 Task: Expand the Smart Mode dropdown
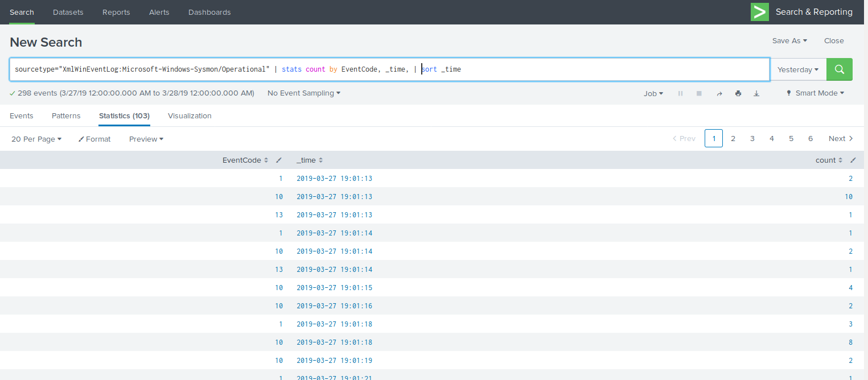pos(815,93)
